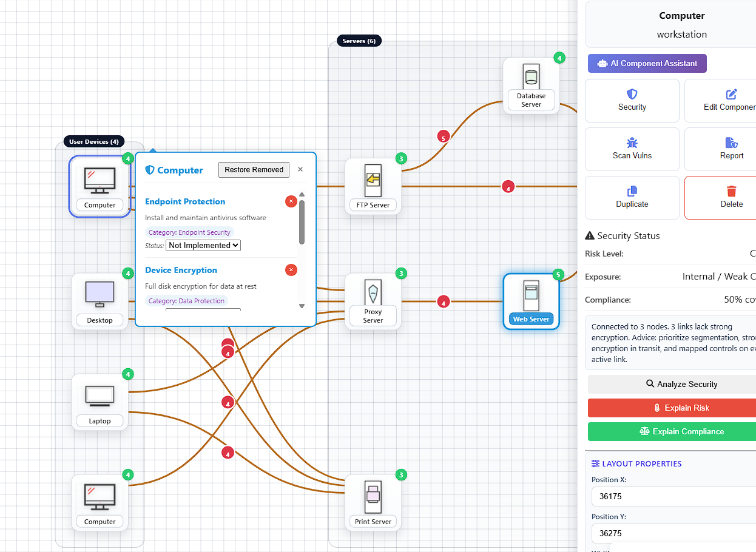Select the Database Server node icon
Image resolution: width=756 pixels, height=552 pixels.
[x=531, y=77]
